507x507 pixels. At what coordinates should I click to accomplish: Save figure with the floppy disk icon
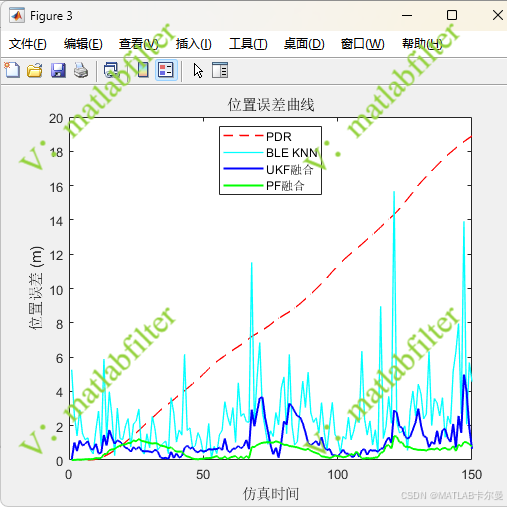click(58, 70)
